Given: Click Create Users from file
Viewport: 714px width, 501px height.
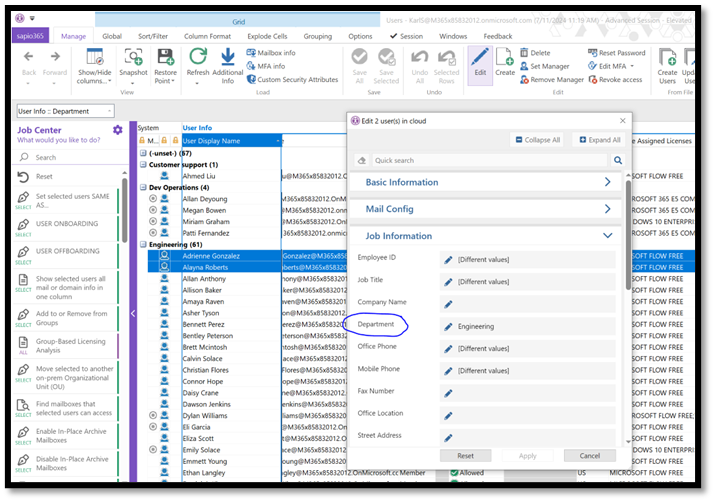Looking at the screenshot, I should click(x=667, y=66).
